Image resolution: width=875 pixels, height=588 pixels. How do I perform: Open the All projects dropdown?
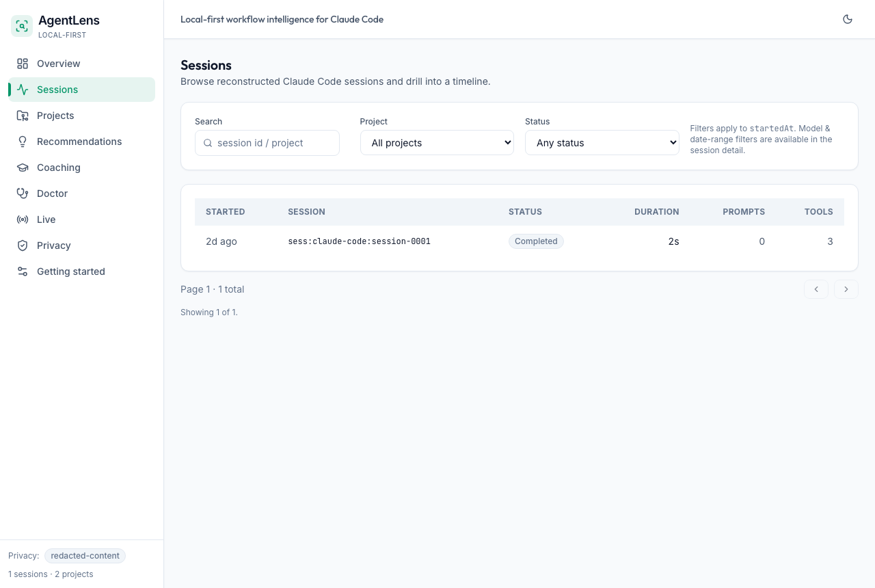tap(437, 143)
